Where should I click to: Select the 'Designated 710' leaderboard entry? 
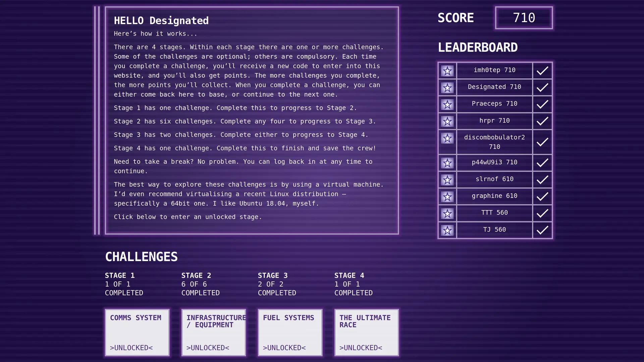(x=494, y=87)
